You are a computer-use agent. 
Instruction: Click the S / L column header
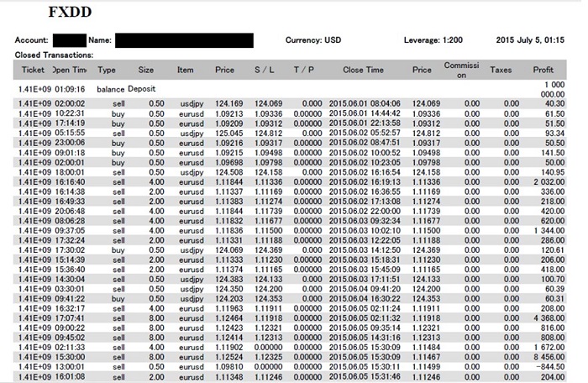point(264,70)
